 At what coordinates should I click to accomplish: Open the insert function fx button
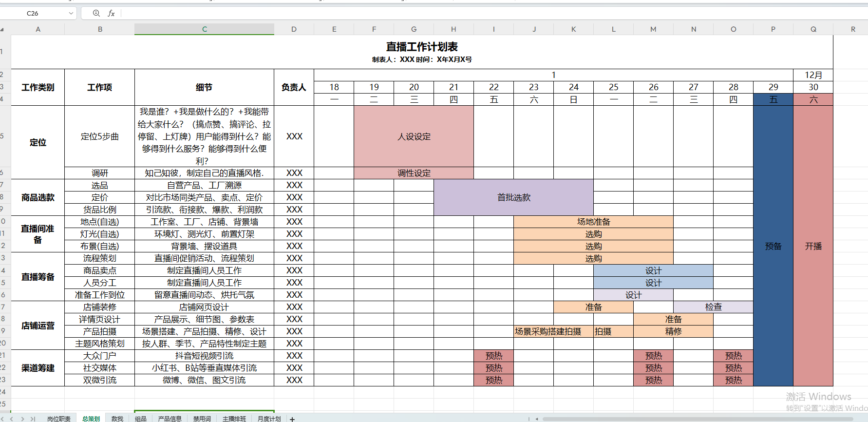point(111,13)
